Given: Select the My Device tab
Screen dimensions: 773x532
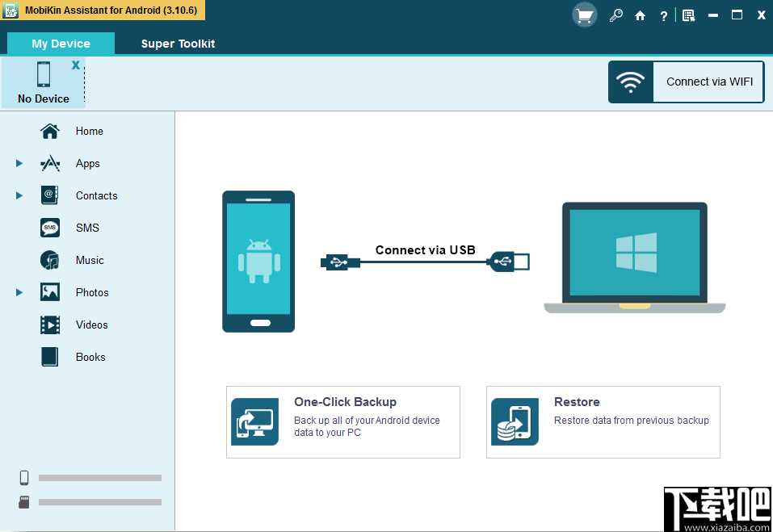Looking at the screenshot, I should pos(60,44).
